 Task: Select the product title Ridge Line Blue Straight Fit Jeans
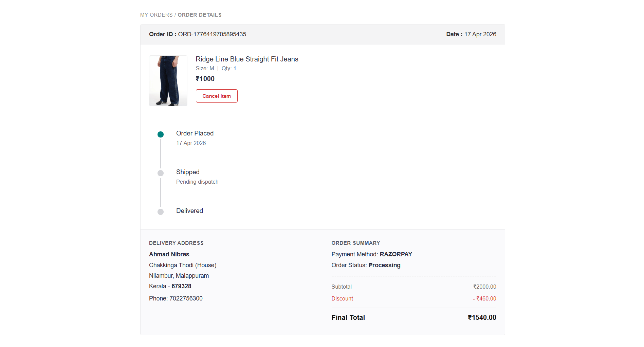click(x=247, y=59)
